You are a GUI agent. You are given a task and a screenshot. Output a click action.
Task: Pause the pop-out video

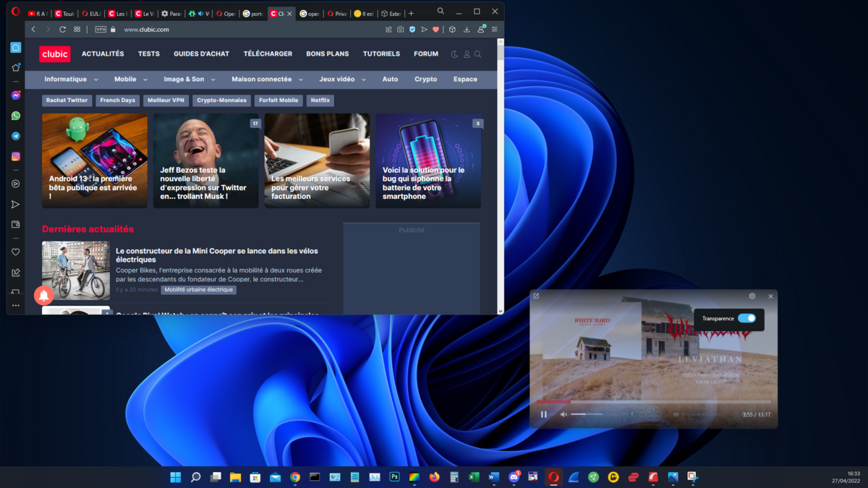(x=544, y=414)
